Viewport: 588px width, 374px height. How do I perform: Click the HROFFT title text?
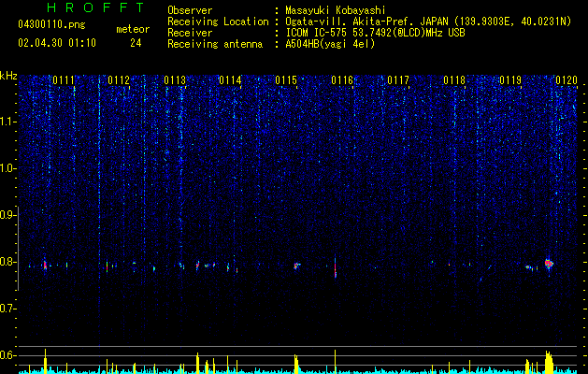[x=95, y=7]
